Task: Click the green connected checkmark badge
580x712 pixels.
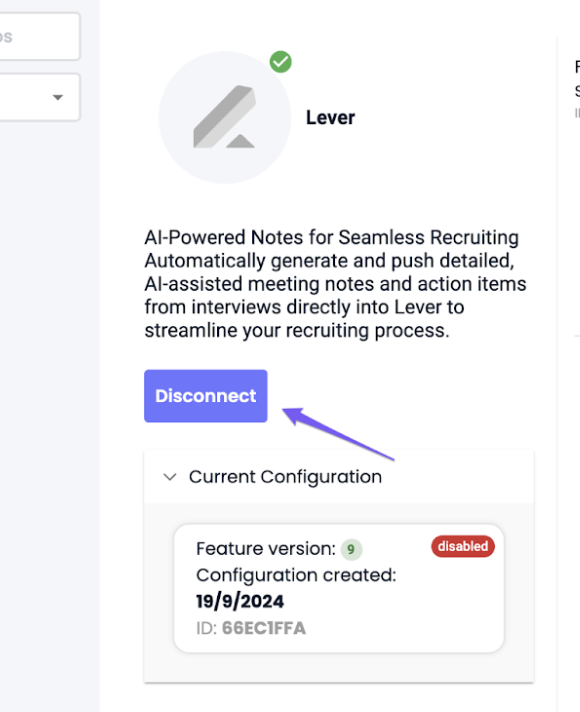Action: pyautogui.click(x=281, y=62)
